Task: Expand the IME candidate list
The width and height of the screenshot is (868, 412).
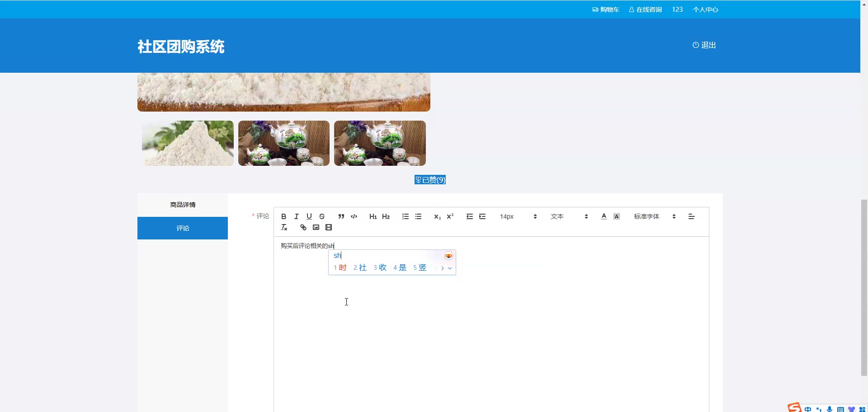Action: pyautogui.click(x=450, y=268)
